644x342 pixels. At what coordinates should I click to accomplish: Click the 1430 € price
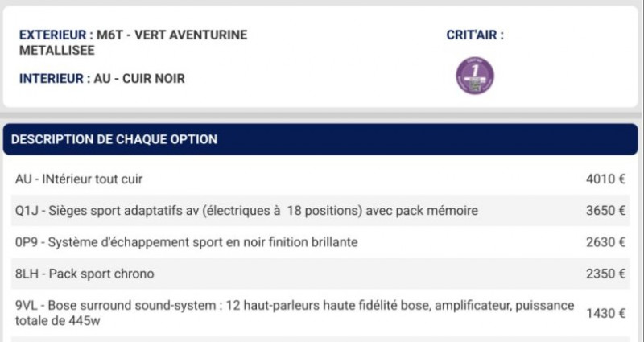pyautogui.click(x=605, y=313)
